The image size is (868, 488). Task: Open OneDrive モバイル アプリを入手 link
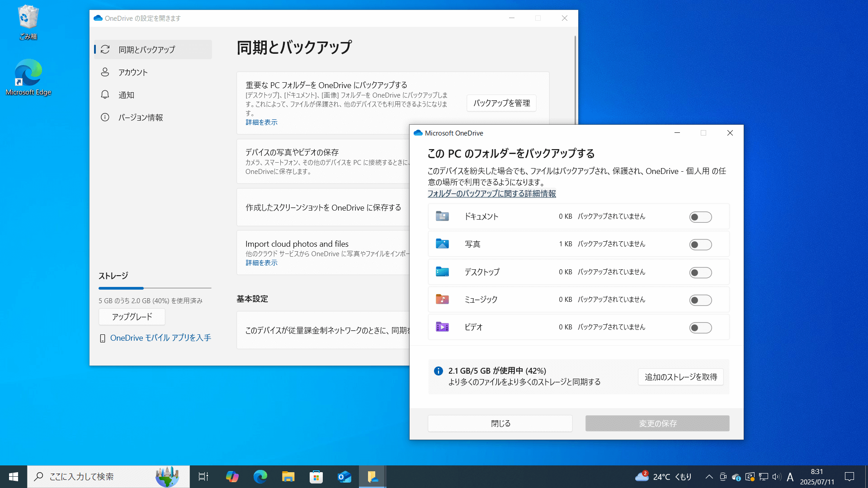click(160, 338)
